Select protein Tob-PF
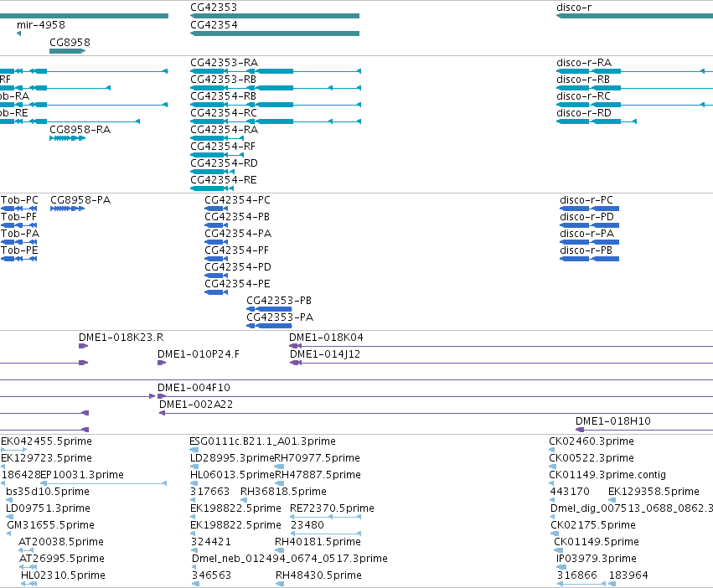713x588 pixels. (18, 217)
